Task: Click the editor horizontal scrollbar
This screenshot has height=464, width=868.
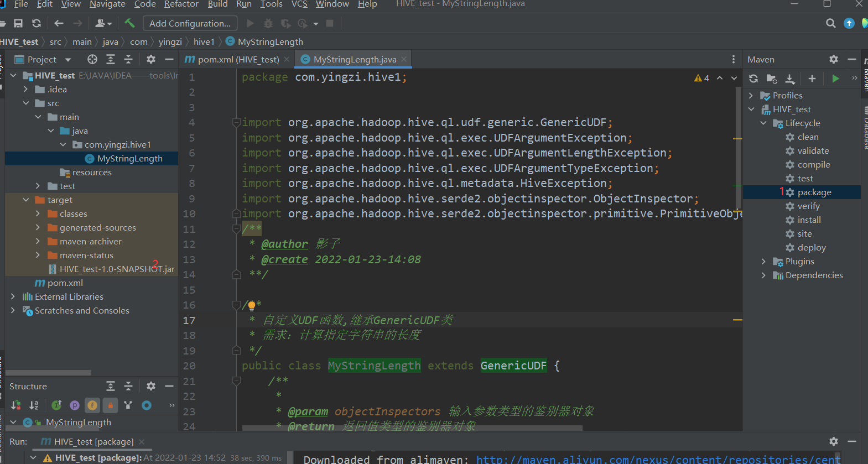Action: tap(412, 427)
